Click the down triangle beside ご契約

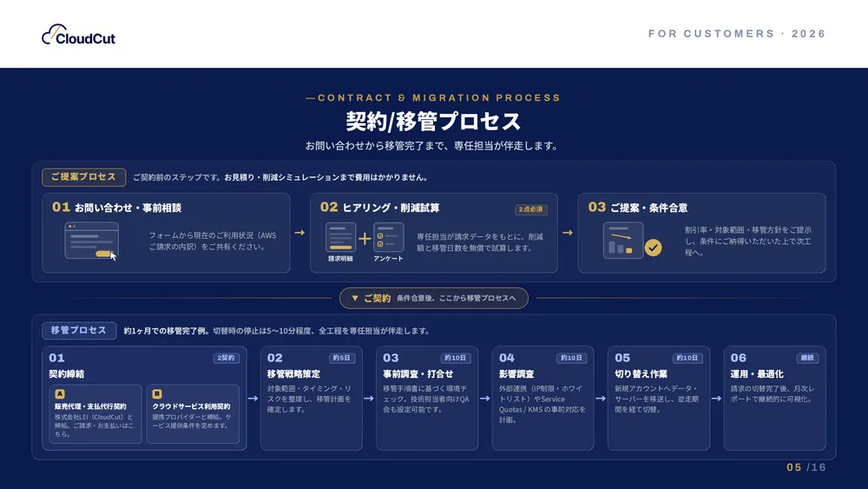355,298
